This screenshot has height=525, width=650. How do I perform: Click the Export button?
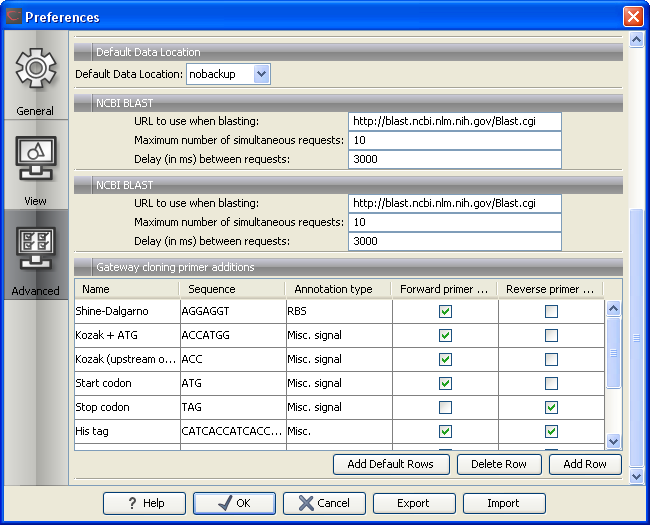(414, 503)
